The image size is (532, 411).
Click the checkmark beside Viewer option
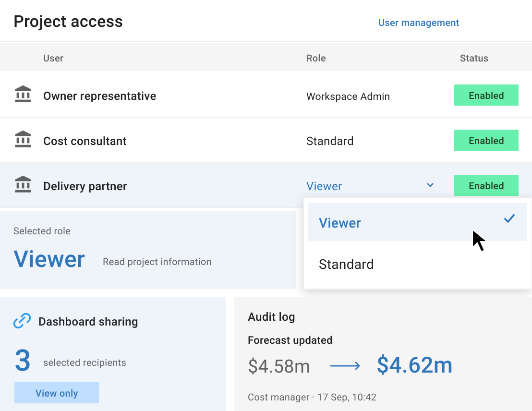[x=509, y=218]
